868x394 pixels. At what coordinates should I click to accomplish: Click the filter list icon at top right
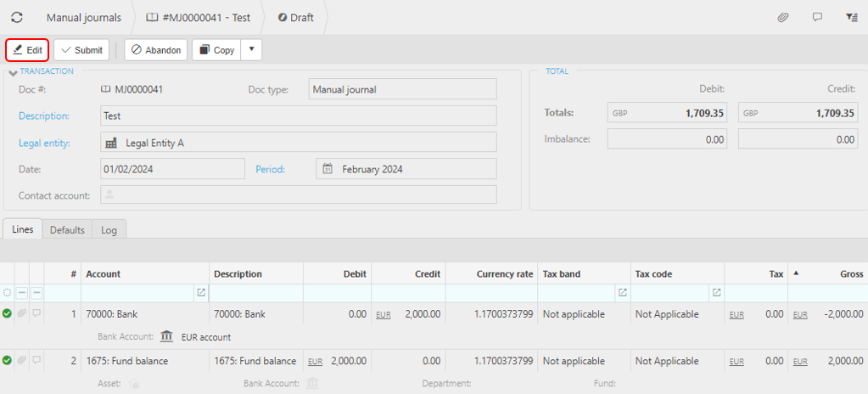851,17
